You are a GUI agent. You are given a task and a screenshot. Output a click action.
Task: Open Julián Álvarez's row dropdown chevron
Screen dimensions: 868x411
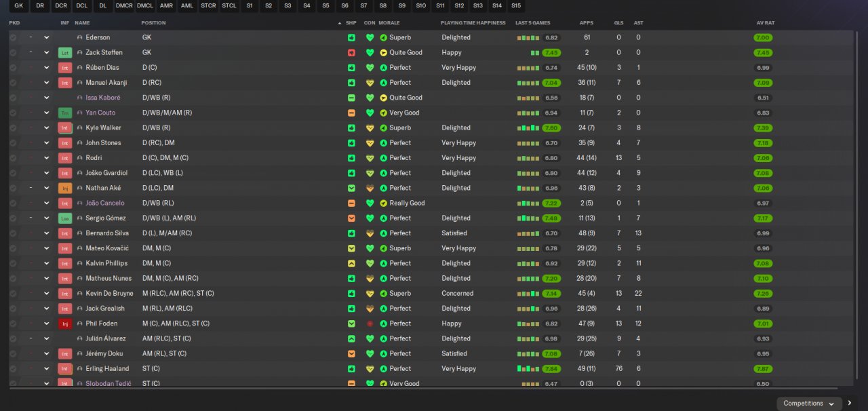pyautogui.click(x=46, y=338)
